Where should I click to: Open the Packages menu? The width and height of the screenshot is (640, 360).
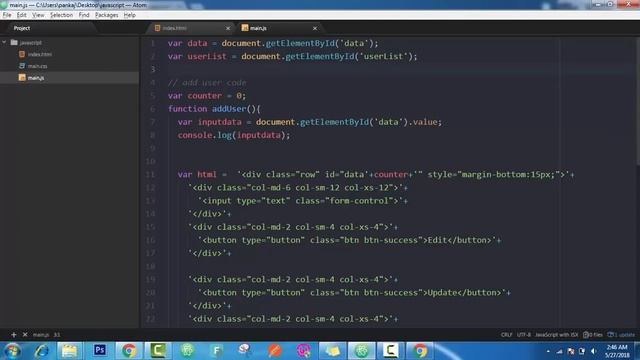click(107, 15)
